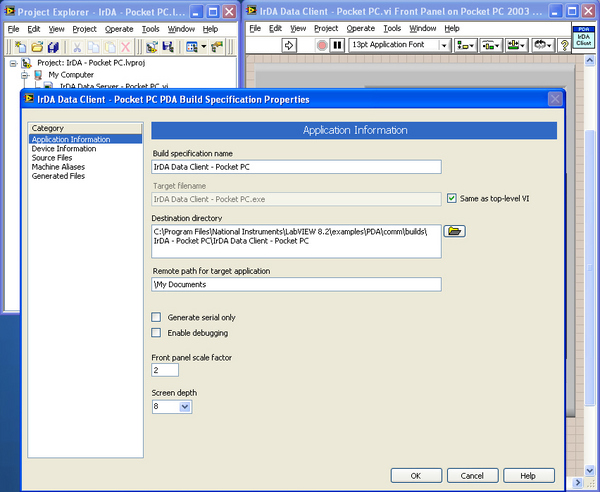Click the Cancel button in the properties dialog
This screenshot has height=492, width=600.
click(x=472, y=476)
